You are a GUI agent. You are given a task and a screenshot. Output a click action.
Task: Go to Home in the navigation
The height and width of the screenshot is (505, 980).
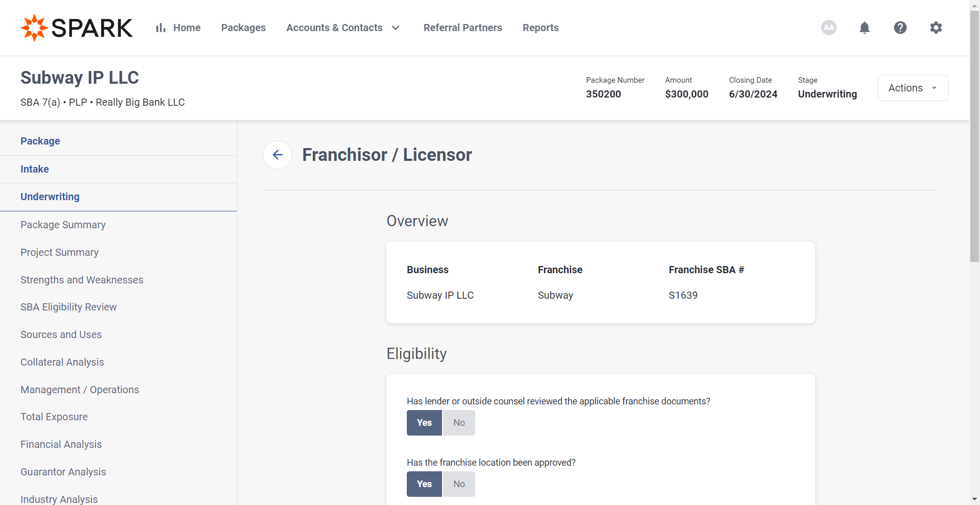(x=187, y=28)
